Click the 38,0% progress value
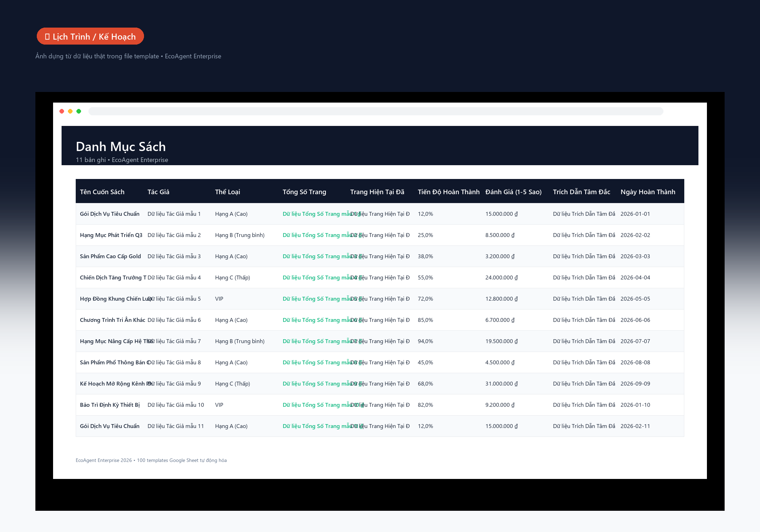This screenshot has height=532, width=760. (x=425, y=256)
